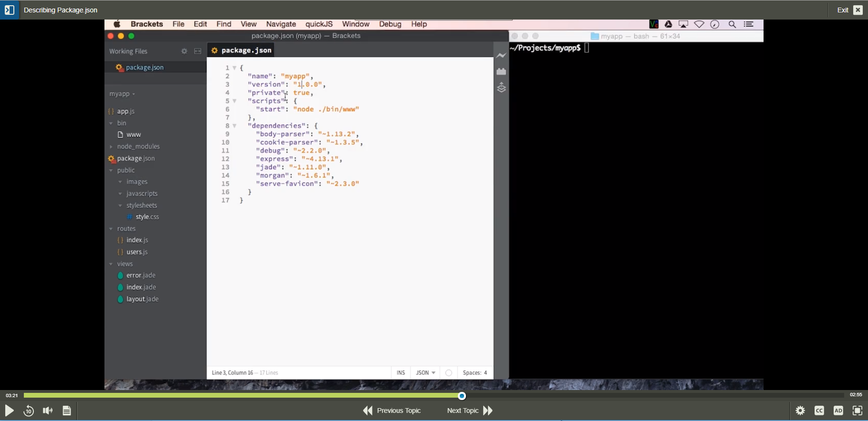Click Exit to leave the video

pyautogui.click(x=849, y=10)
